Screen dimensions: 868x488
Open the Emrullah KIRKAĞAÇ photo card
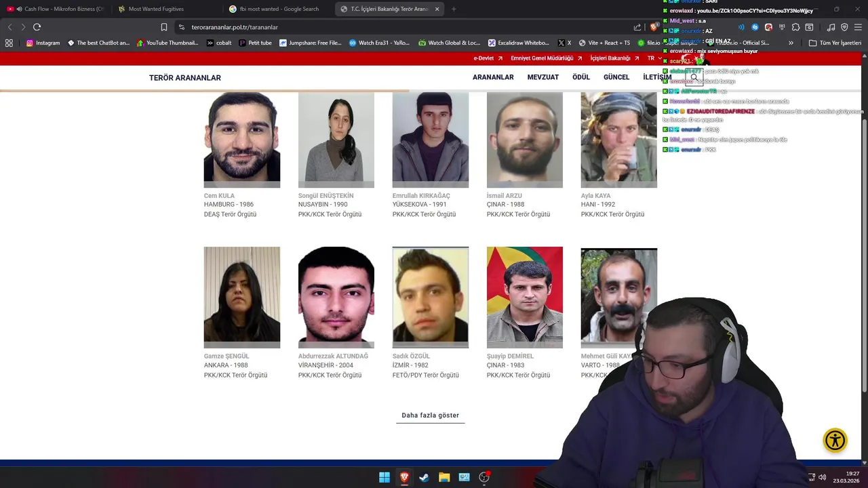pos(431,140)
